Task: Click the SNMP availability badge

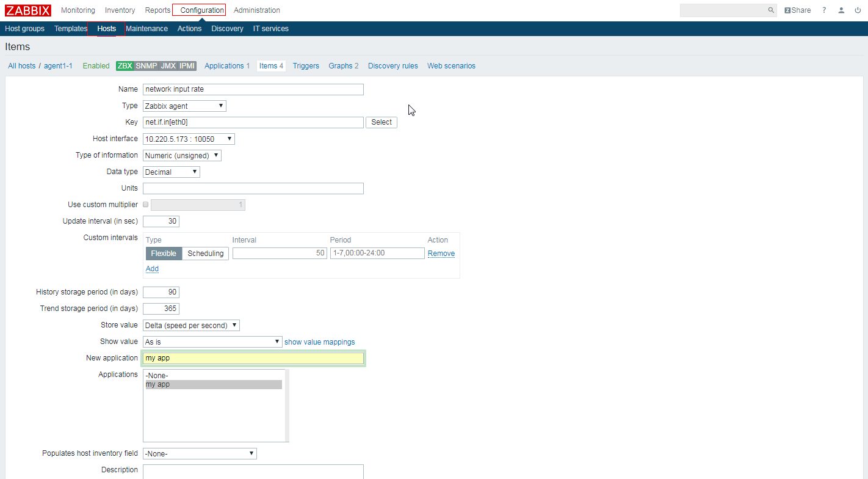Action: tap(146, 66)
